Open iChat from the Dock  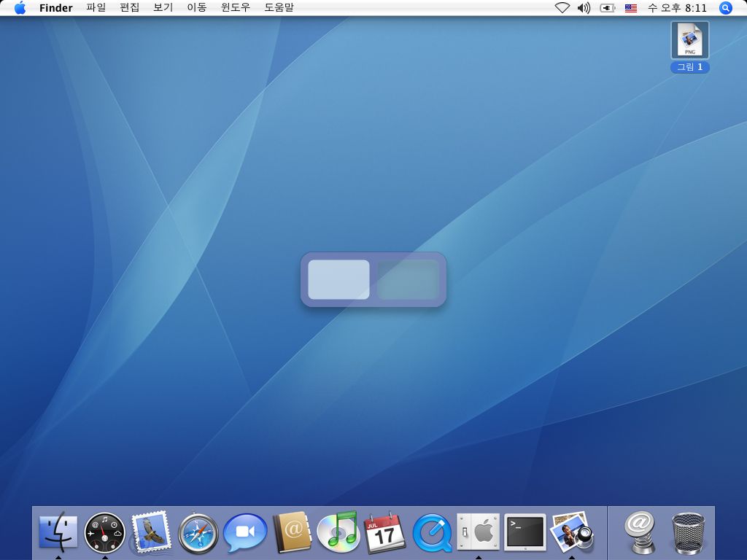244,532
